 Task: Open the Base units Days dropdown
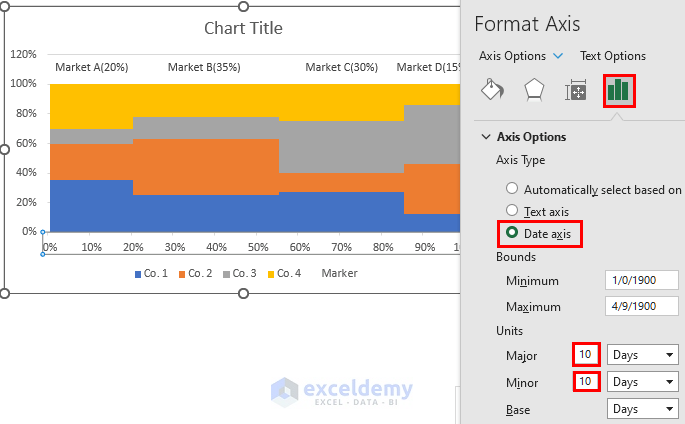[x=642, y=408]
